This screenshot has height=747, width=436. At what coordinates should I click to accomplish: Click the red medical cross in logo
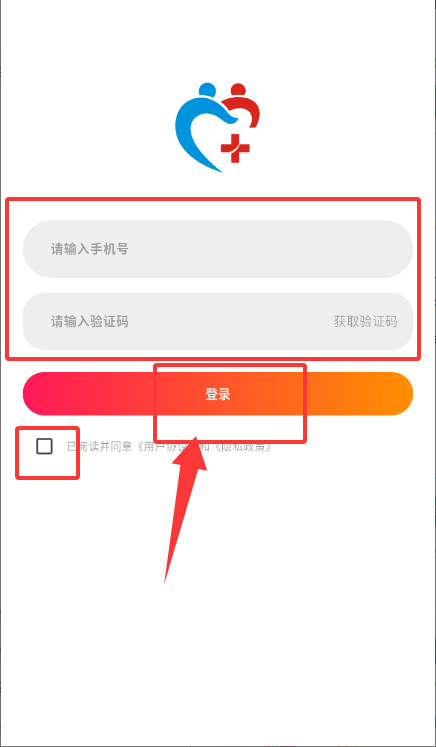tap(235, 148)
